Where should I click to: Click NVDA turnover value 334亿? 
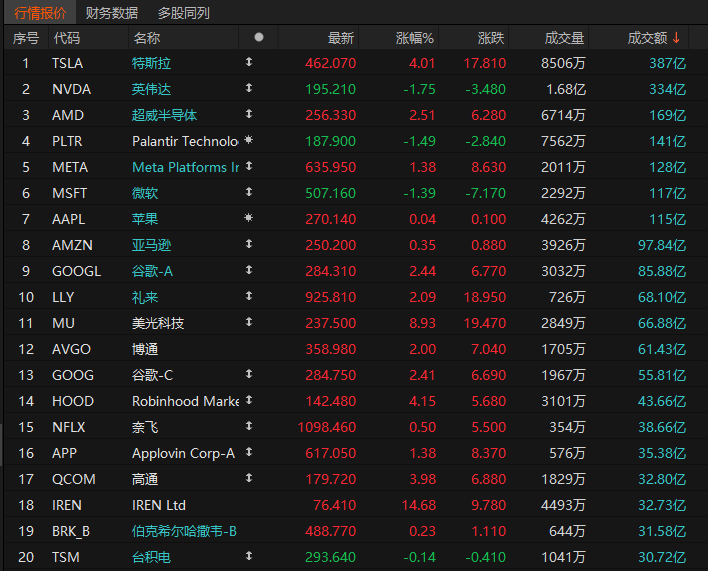667,89
